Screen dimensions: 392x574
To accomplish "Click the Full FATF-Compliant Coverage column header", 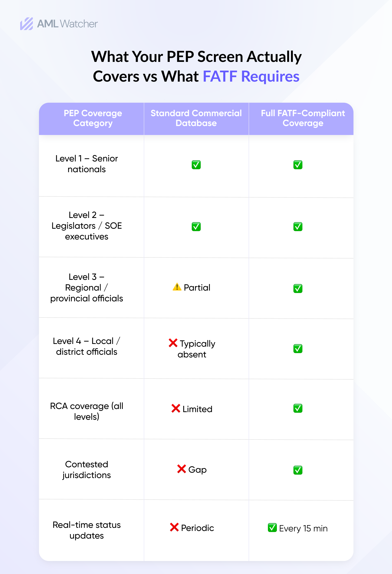I will (303, 118).
